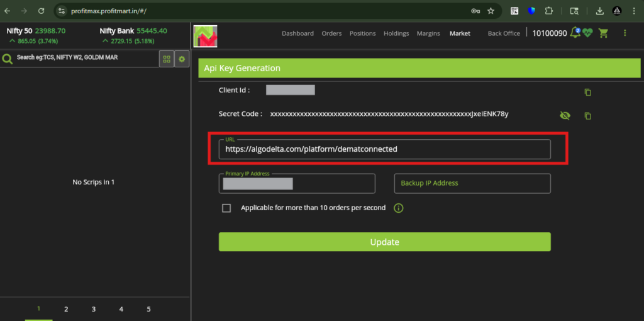Open the Back Office link
The width and height of the screenshot is (644, 321).
(504, 33)
